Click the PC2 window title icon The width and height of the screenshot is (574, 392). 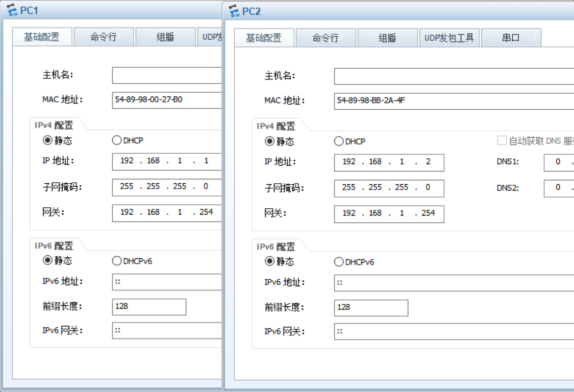[x=234, y=11]
